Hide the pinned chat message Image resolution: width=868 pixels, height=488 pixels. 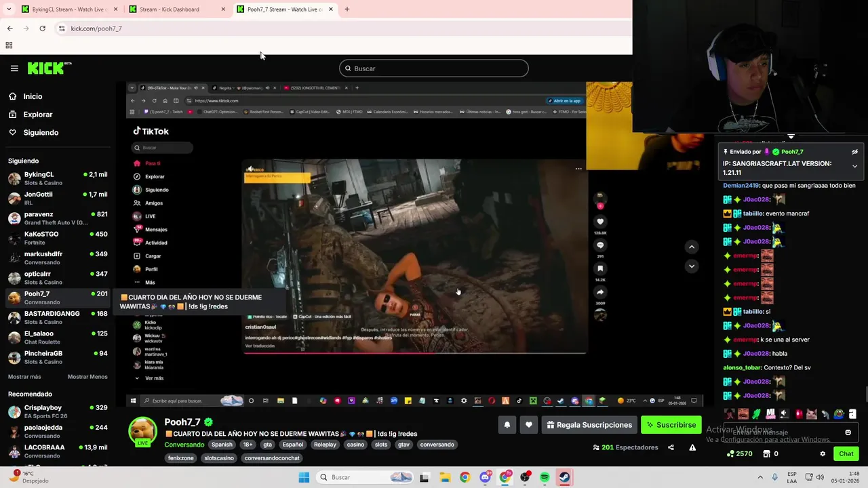(854, 152)
